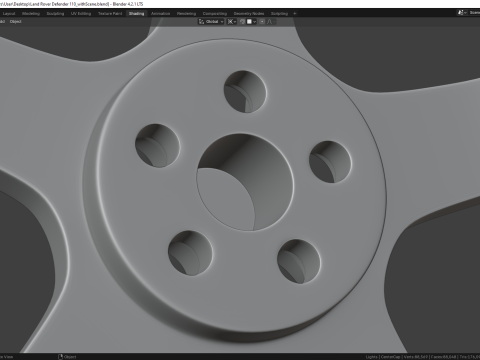This screenshot has height=360, width=480.
Task: Expand the snapping options arrow
Action: tap(254, 22)
